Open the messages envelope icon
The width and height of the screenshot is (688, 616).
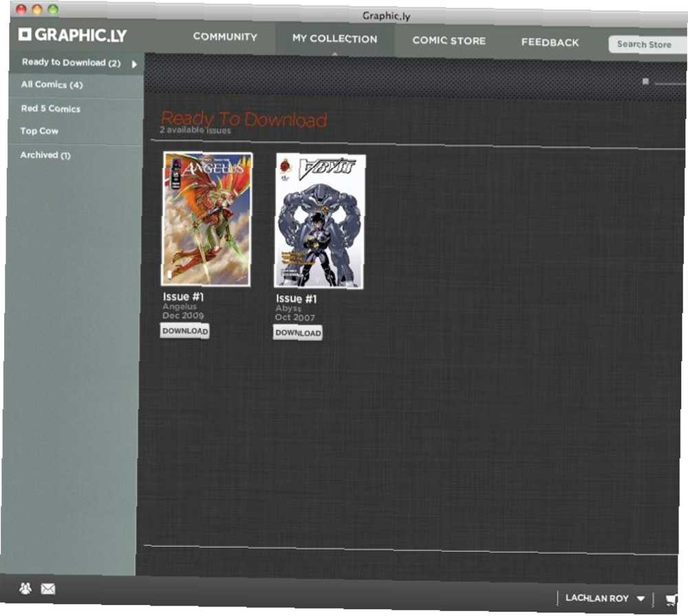click(x=48, y=588)
